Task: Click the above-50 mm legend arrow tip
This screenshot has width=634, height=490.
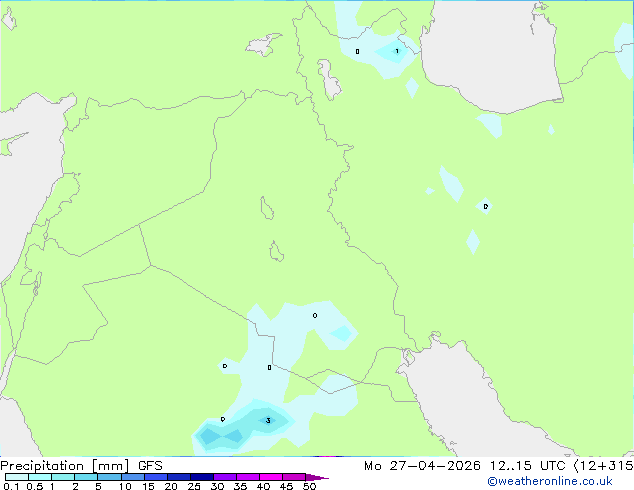Action: 317,477
